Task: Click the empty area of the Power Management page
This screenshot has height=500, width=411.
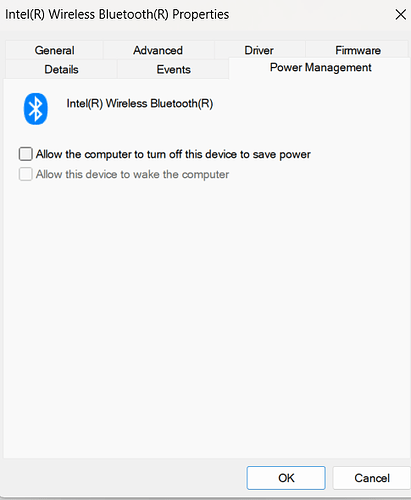Action: (207, 317)
